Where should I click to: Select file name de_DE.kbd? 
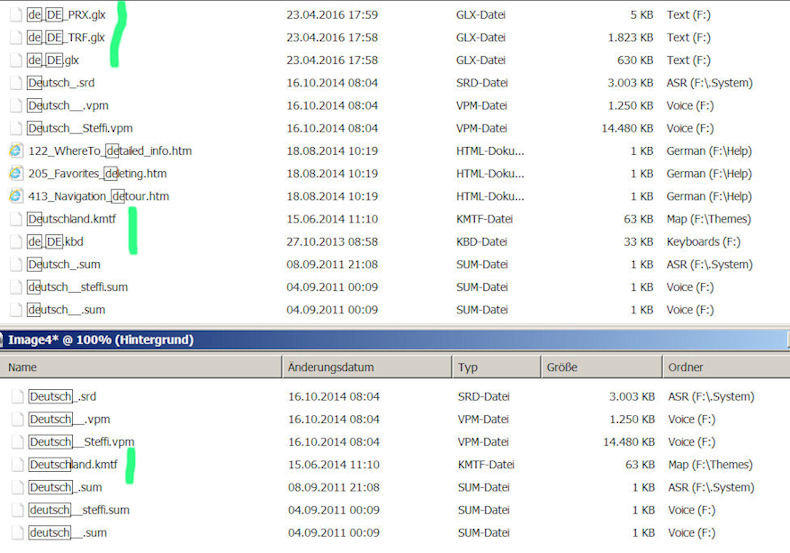pyautogui.click(x=55, y=242)
